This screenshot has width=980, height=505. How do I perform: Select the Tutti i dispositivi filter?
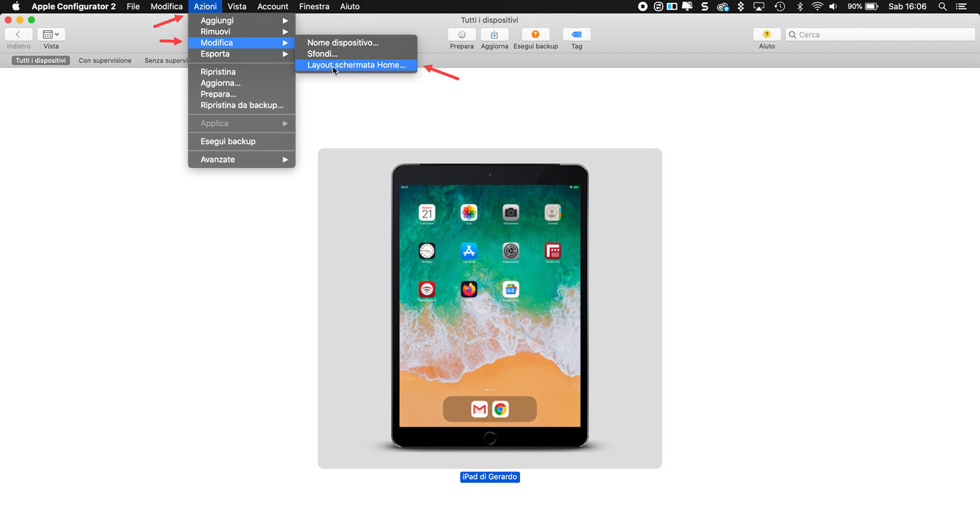pos(40,60)
